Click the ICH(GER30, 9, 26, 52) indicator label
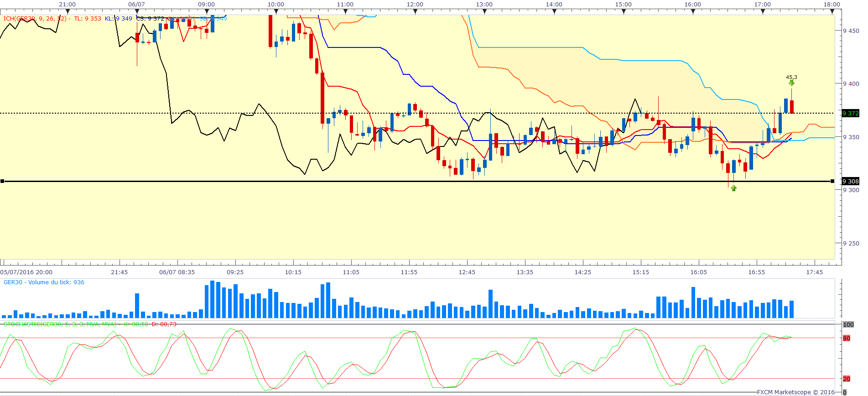This screenshot has height=396, width=868. coord(35,19)
